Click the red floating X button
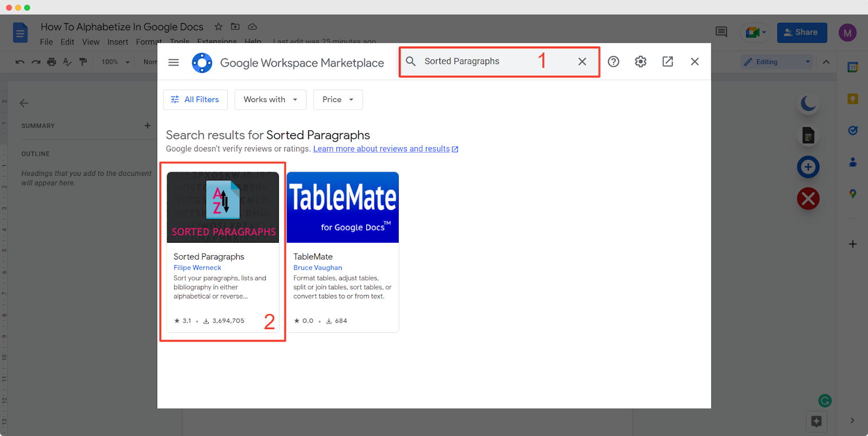868x436 pixels. [x=808, y=199]
